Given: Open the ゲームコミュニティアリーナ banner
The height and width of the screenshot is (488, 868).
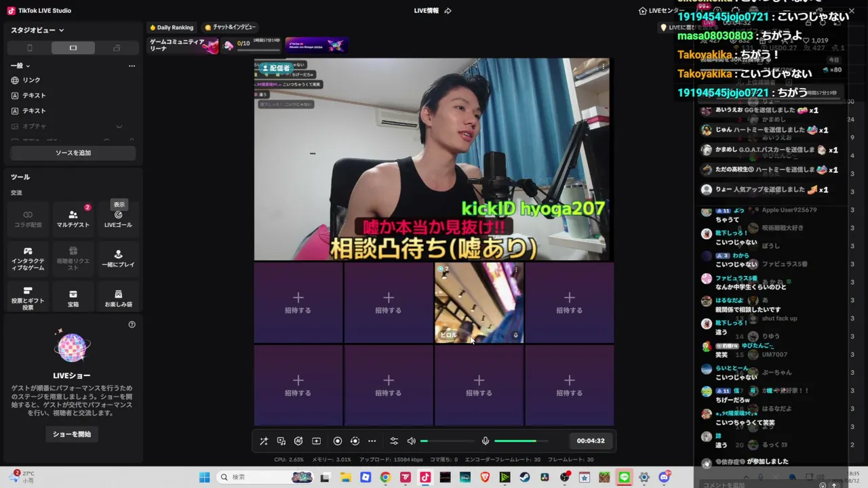Looking at the screenshot, I should pos(184,45).
